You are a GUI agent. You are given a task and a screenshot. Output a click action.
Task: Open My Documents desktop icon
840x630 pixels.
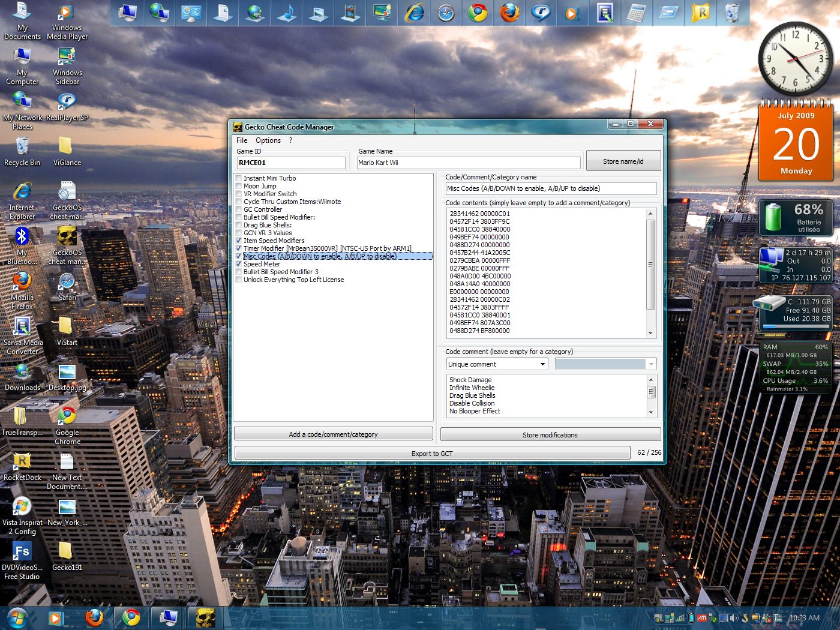pos(22,22)
